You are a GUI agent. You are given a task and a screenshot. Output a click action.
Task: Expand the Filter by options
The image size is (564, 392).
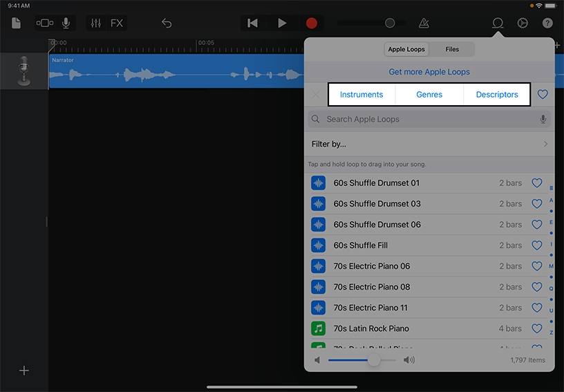[429, 144]
